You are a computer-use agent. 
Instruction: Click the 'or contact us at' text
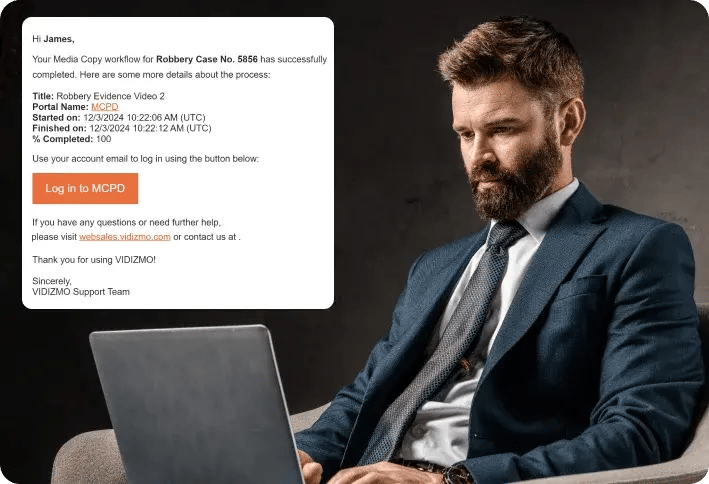click(x=207, y=237)
